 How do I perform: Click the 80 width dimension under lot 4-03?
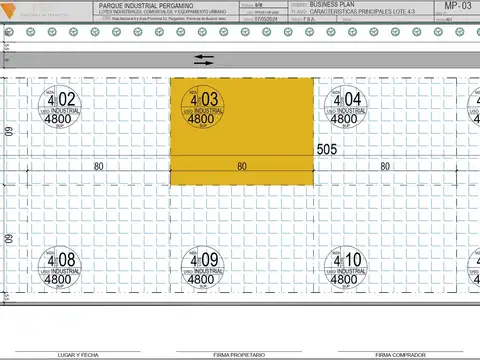(242, 166)
